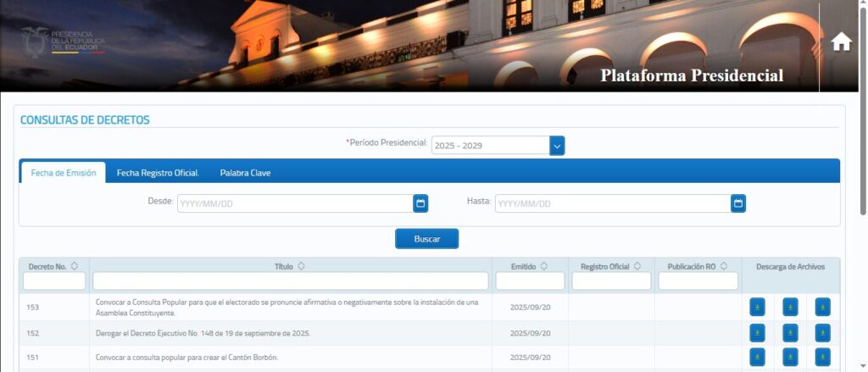Viewport: 868px width, 372px height.
Task: Select the Fecha de Emisión tab
Action: coord(63,173)
